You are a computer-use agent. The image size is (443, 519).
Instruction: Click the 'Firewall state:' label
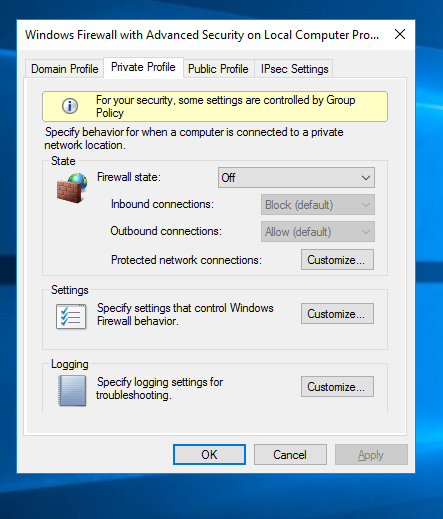[129, 177]
